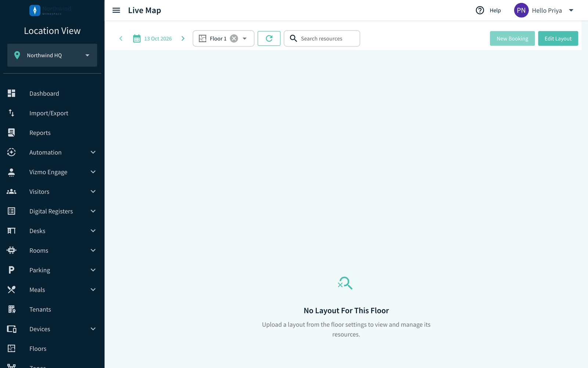
Task: Open the calendar date picker icon
Action: pyautogui.click(x=137, y=39)
